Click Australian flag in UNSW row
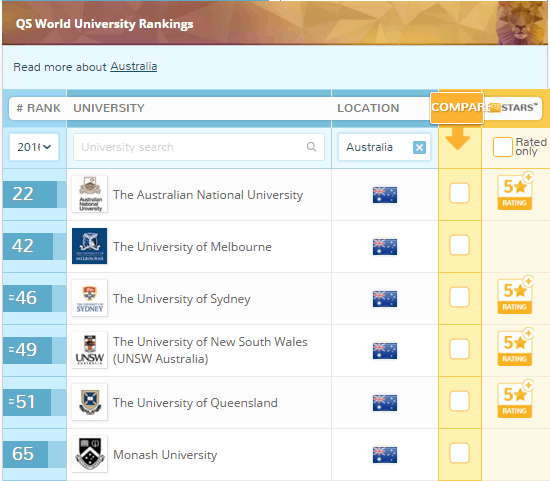 point(385,350)
